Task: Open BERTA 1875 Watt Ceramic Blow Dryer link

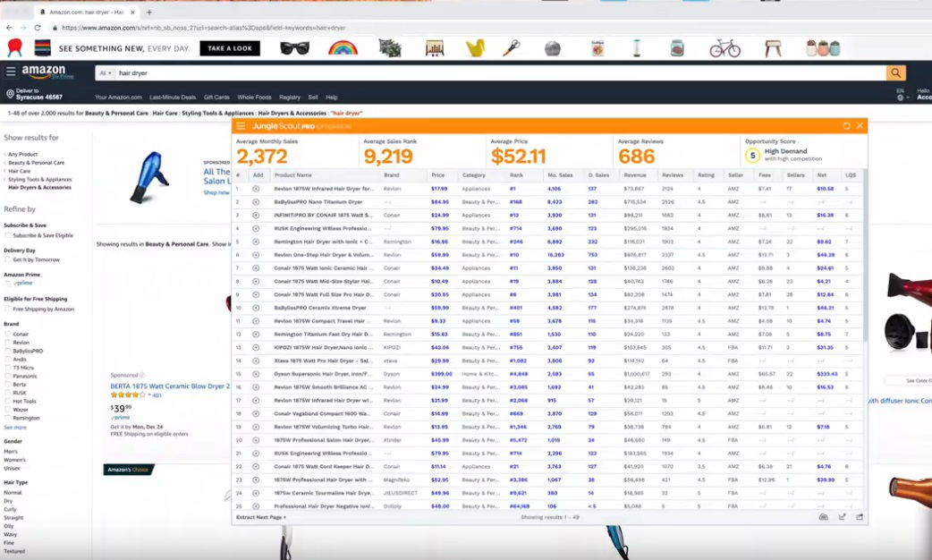Action: [x=169, y=386]
